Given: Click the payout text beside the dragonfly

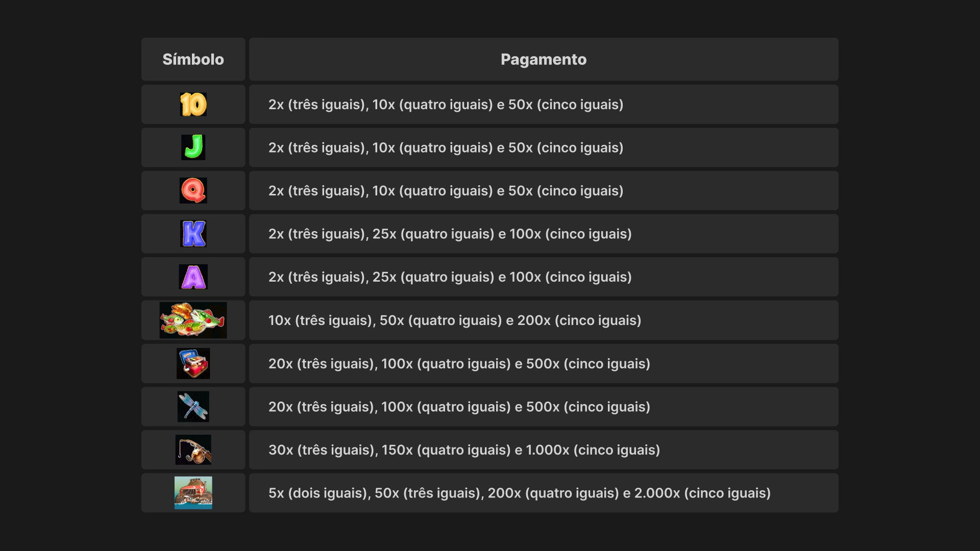Looking at the screenshot, I should pyautogui.click(x=459, y=407).
